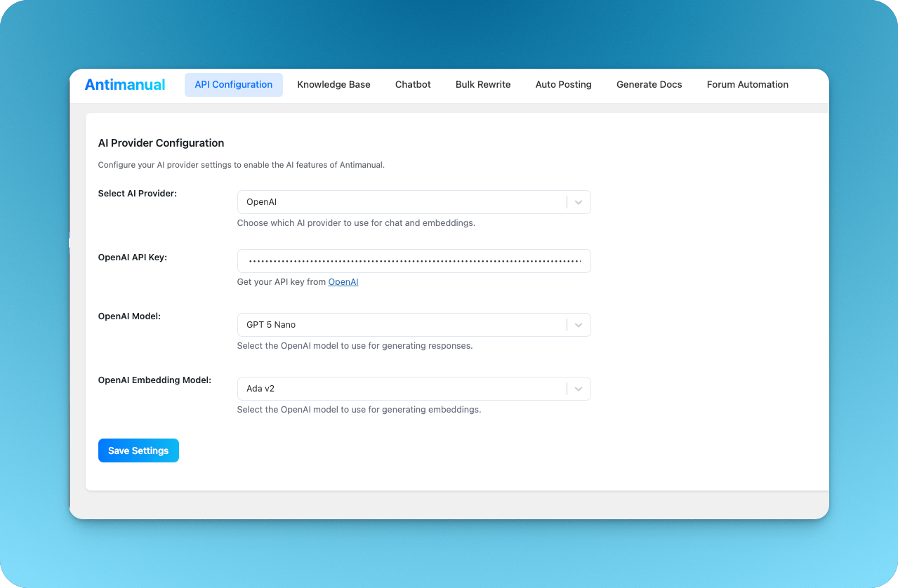This screenshot has width=898, height=588.
Task: Click the chevron on the Ada v2 field
Action: pyautogui.click(x=579, y=388)
